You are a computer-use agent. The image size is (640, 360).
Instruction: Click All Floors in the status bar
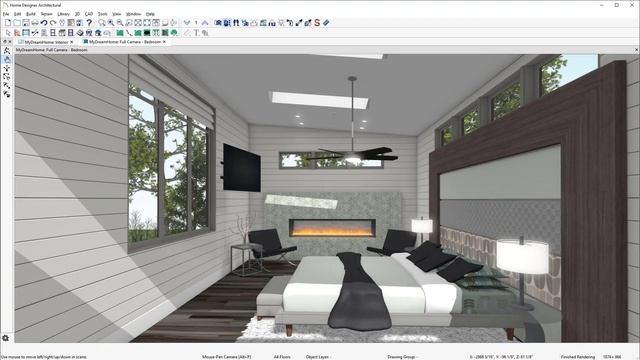point(282,357)
